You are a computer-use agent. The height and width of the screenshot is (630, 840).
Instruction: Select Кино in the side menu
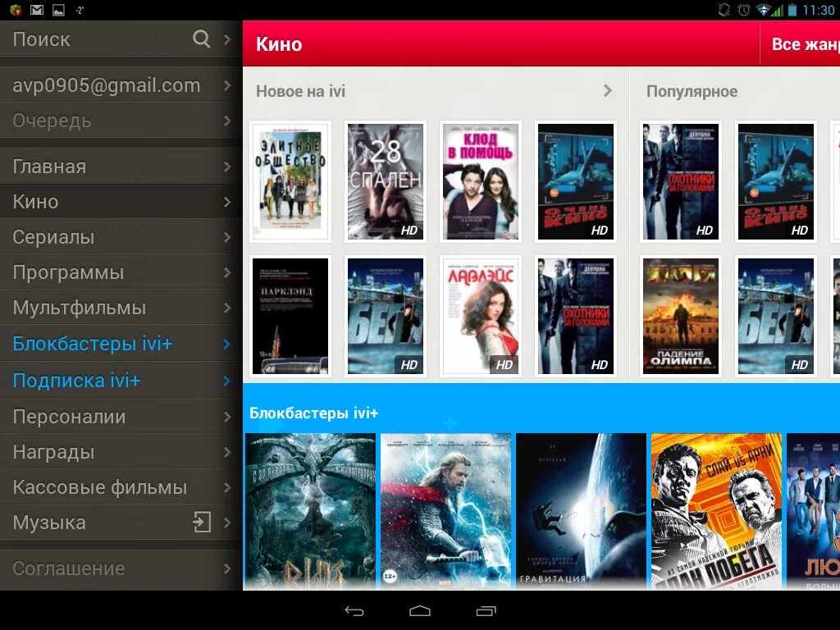click(121, 202)
